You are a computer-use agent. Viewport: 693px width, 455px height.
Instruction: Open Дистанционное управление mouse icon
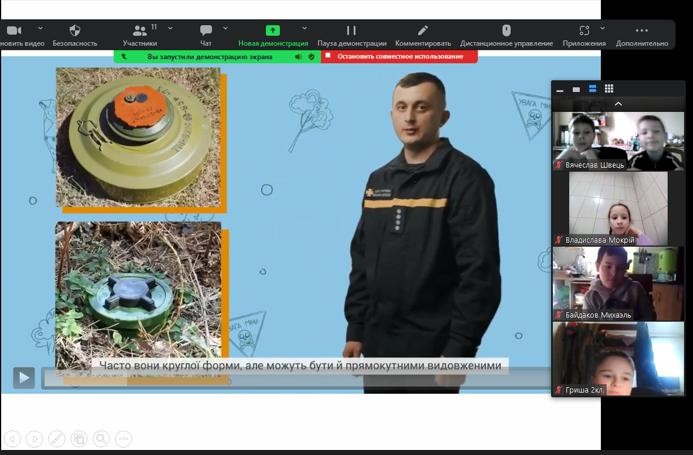click(x=506, y=30)
